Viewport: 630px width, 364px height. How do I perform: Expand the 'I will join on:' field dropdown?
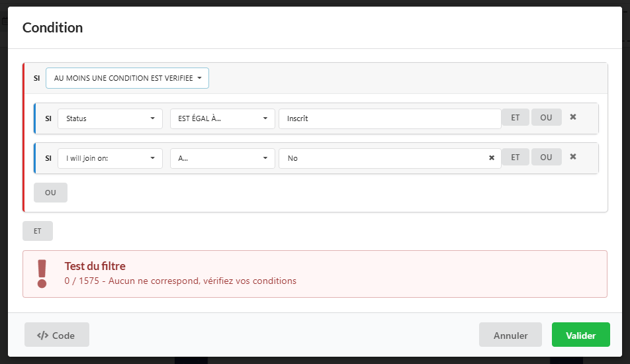click(110, 158)
